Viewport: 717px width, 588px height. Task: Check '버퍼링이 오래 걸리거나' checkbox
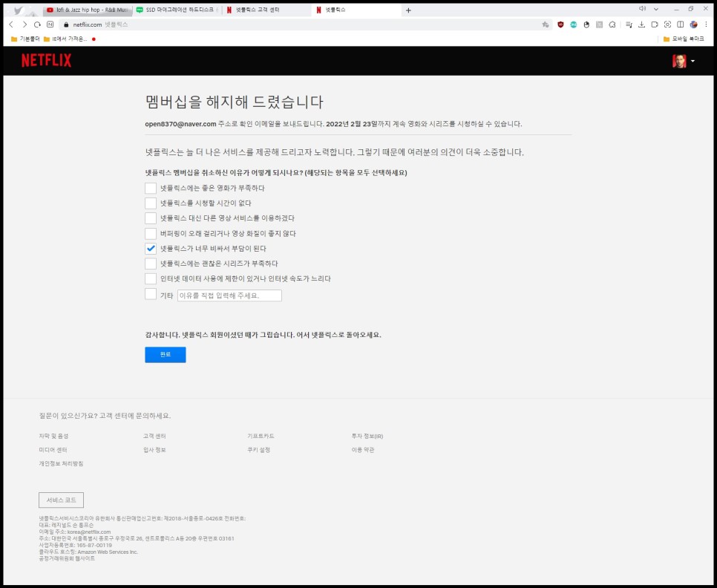(x=151, y=233)
